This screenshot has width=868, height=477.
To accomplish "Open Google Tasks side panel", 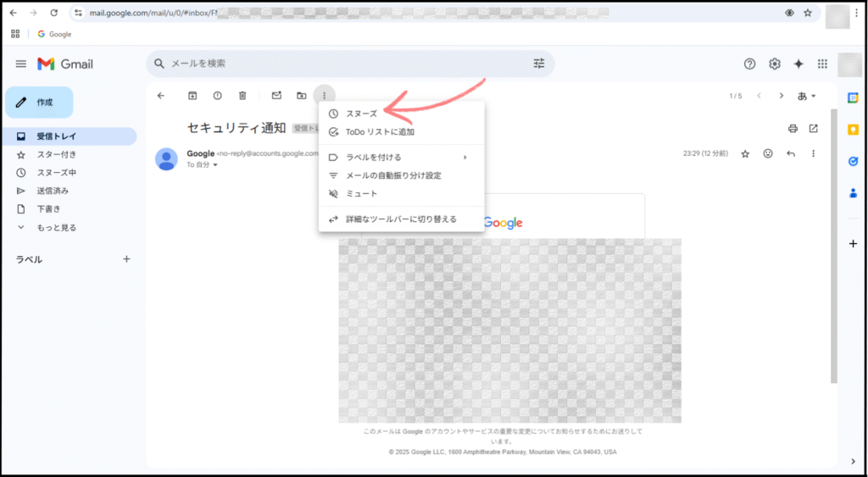I will pyautogui.click(x=853, y=162).
